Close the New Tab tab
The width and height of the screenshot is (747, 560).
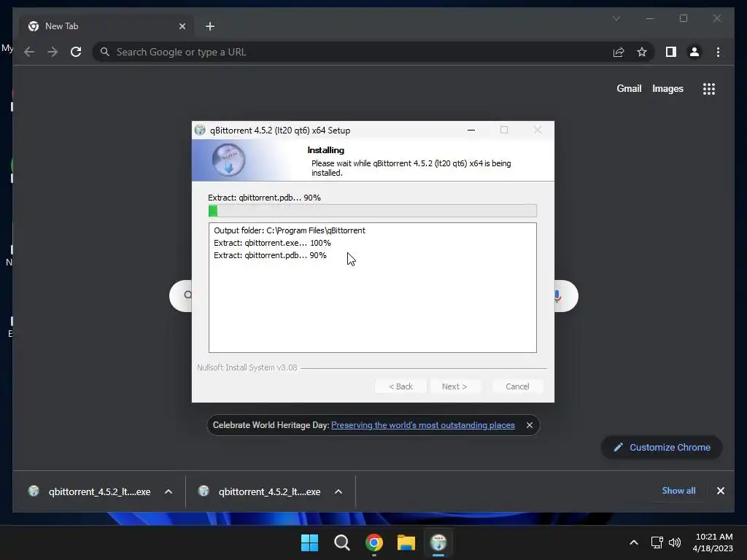(182, 26)
